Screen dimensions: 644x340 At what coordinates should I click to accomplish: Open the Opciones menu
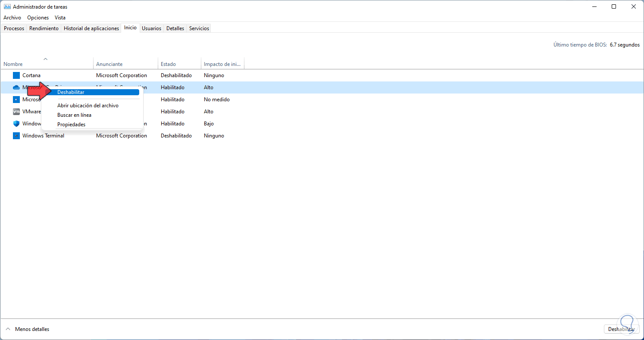point(38,18)
